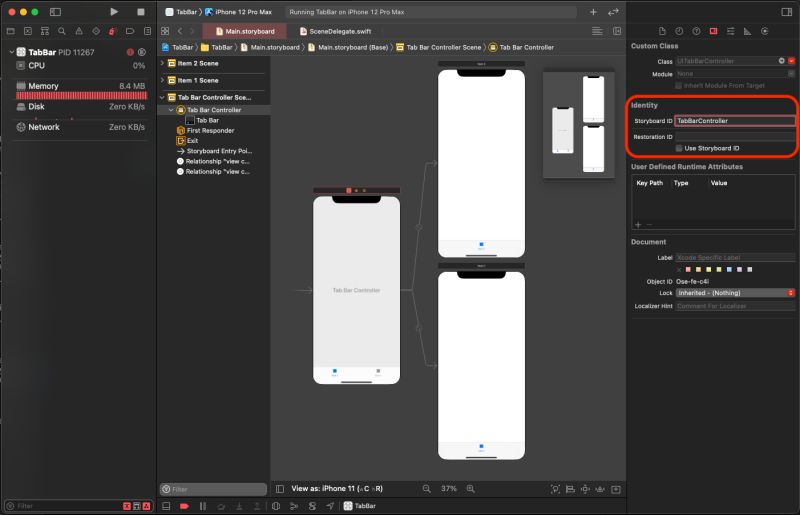Collapse the Tab Bar Controller Scene
Viewport: 800px width, 515px height.
(163, 97)
